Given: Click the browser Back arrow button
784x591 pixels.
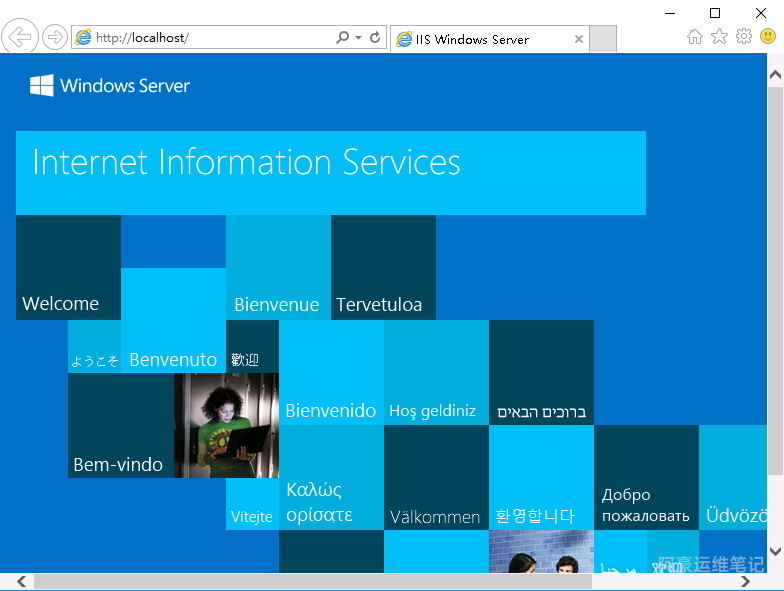Looking at the screenshot, I should coord(20,36).
